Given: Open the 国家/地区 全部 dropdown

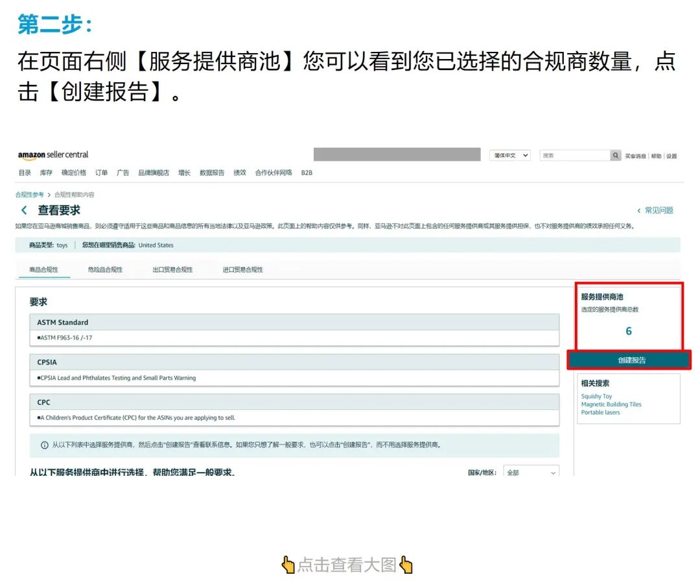Looking at the screenshot, I should [531, 473].
